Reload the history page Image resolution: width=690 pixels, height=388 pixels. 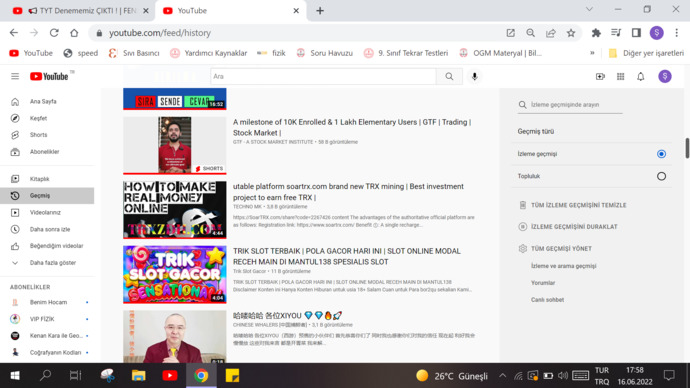click(54, 33)
